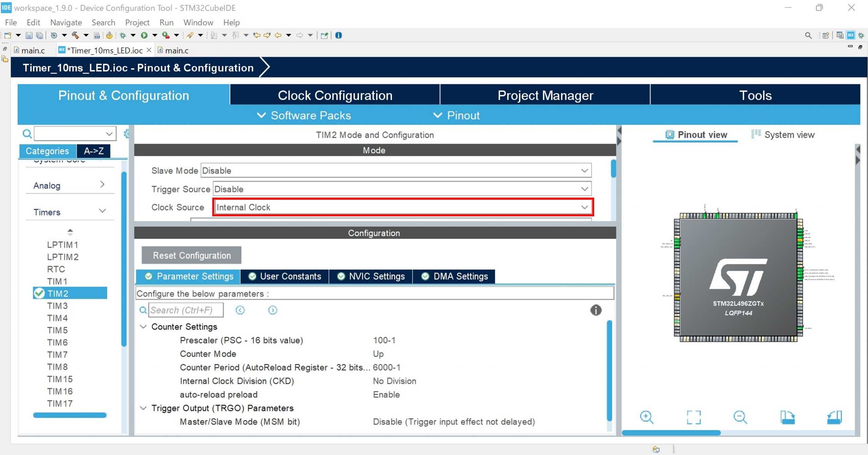Viewport: 868px width, 455px height.
Task: Click the Parameter Settings vertical scrollbar
Action: pyautogui.click(x=609, y=371)
